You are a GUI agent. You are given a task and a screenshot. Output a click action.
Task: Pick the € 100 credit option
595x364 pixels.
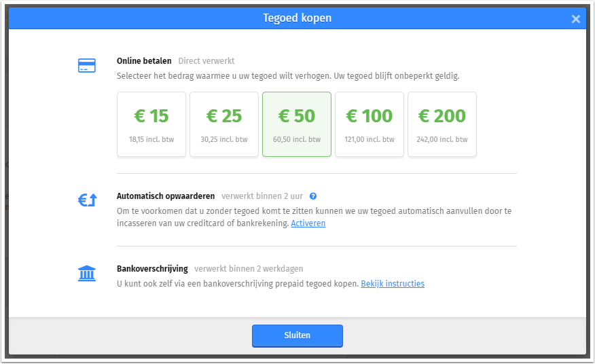click(369, 124)
